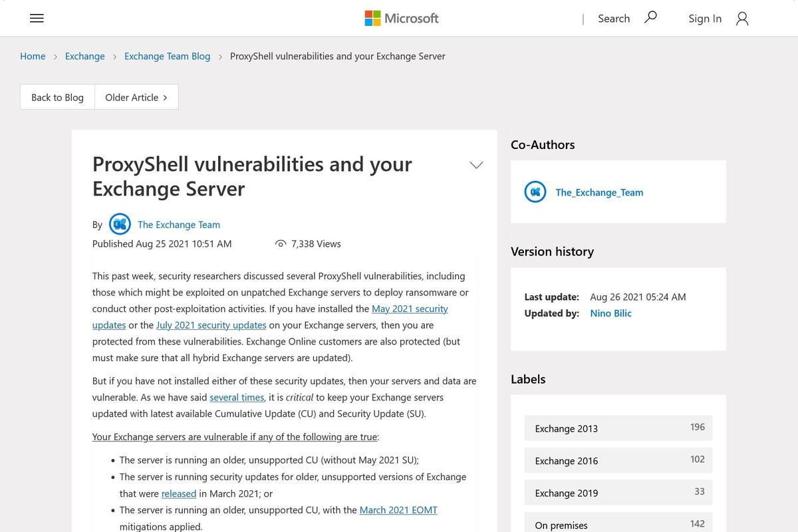Open the 'several times' link
The image size is (798, 532).
click(237, 397)
